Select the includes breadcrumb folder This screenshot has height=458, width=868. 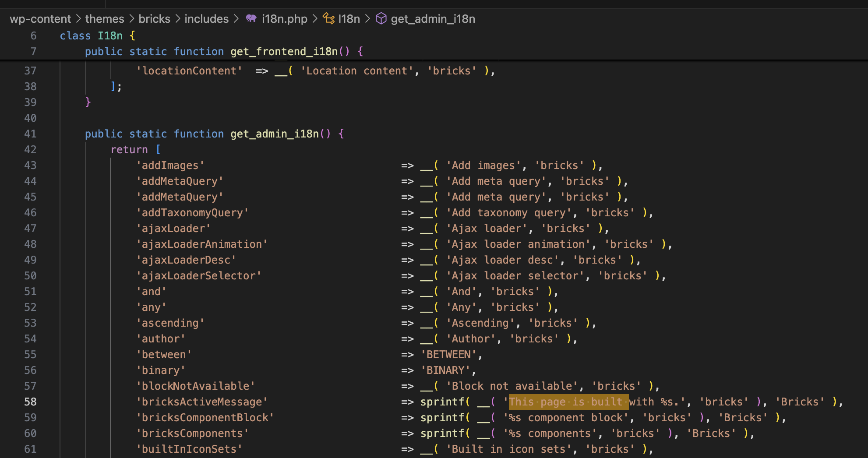tap(206, 19)
